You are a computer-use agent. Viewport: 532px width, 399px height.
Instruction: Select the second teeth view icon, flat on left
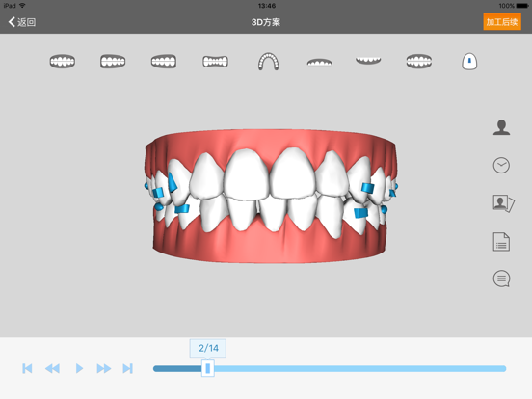tap(113, 62)
